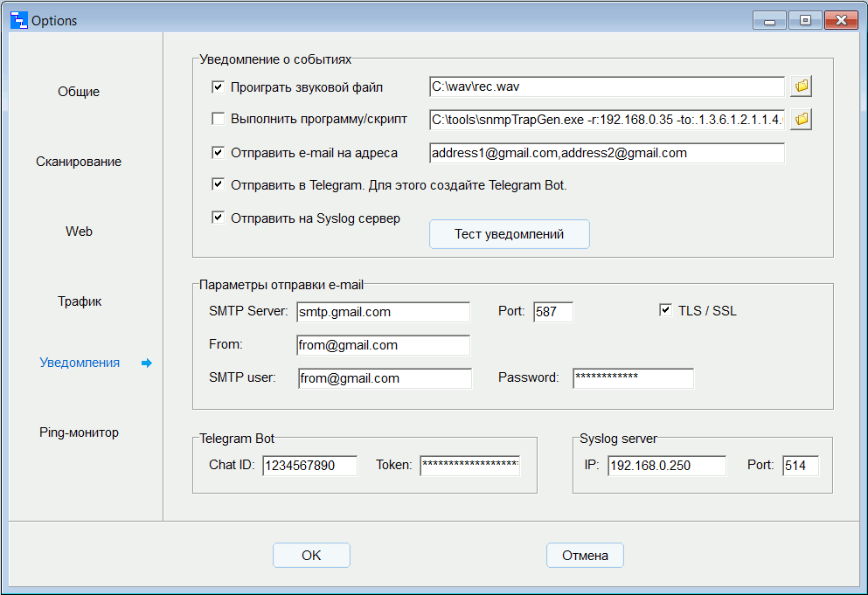
Task: Toggle the TLS / SSL checkbox
Action: click(x=666, y=310)
